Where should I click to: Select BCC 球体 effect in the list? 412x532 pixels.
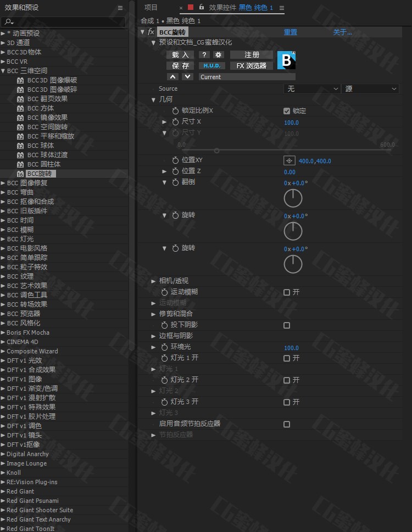40,146
